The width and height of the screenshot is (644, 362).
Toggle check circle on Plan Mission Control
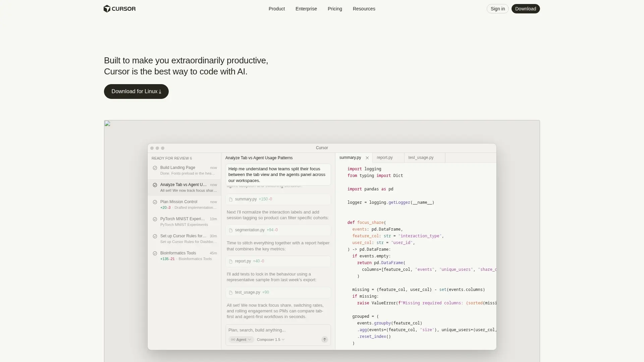pos(155,202)
